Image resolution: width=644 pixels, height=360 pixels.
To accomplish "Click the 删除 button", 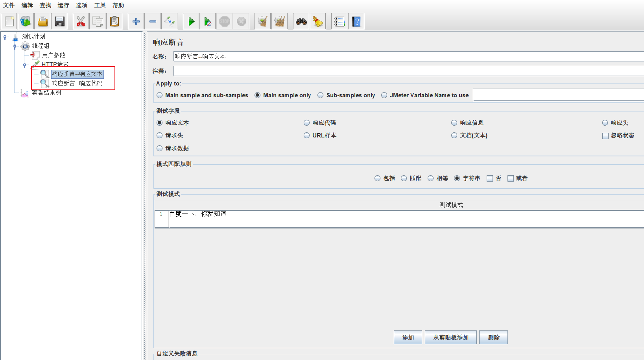I will point(493,338).
